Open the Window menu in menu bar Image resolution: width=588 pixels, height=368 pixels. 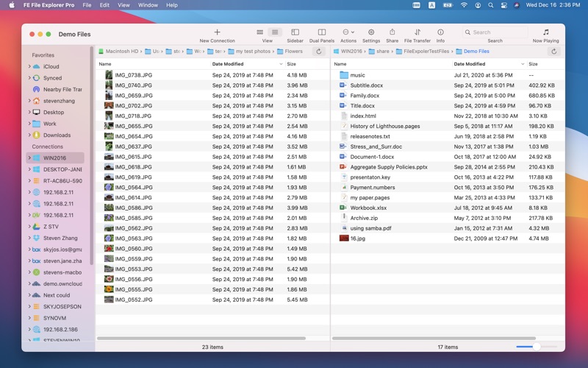148,5
